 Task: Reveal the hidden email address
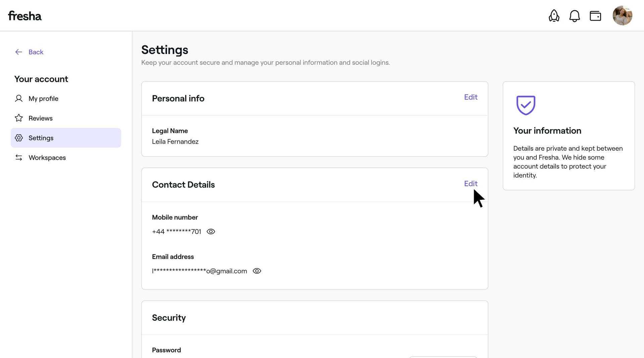point(257,271)
